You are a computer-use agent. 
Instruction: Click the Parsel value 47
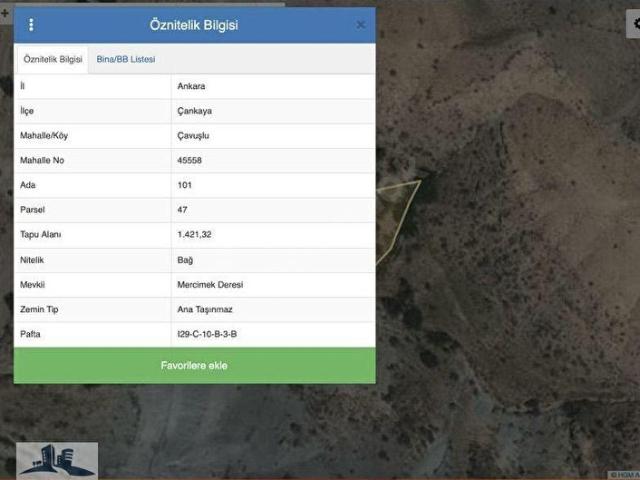pos(182,210)
